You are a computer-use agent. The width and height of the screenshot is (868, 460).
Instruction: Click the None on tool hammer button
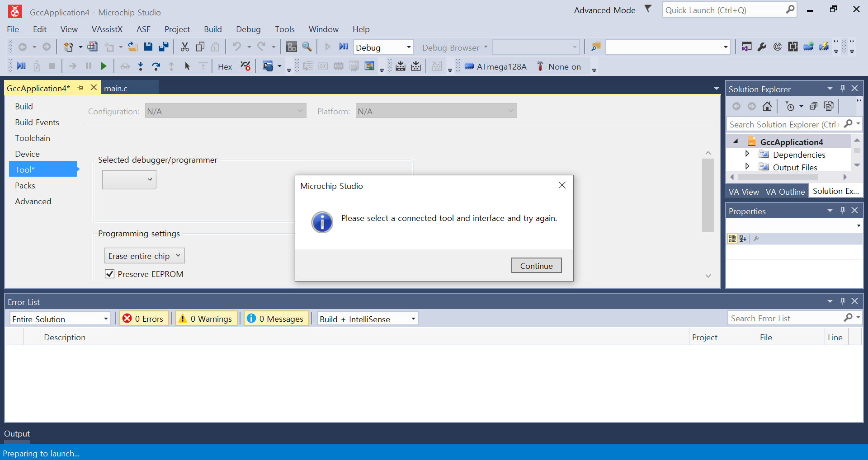[559, 66]
